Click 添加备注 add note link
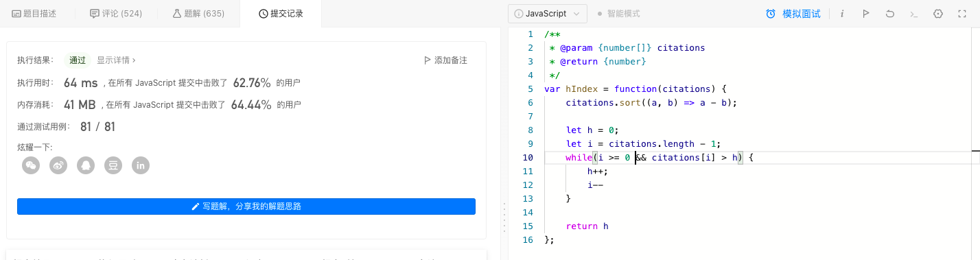The height and width of the screenshot is (260, 980). point(445,60)
